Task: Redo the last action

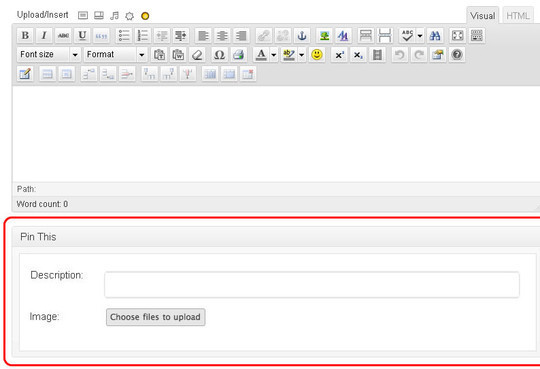Action: pyautogui.click(x=419, y=54)
